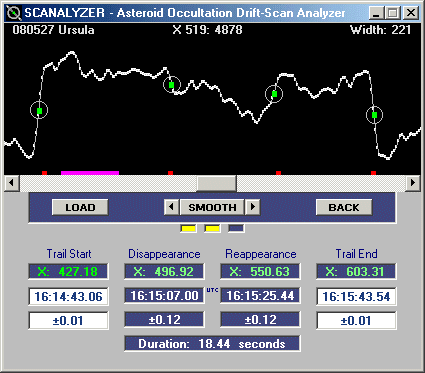Increase smoothing with the right SMOOTH arrow
The width and height of the screenshot is (425, 373).
[x=253, y=207]
